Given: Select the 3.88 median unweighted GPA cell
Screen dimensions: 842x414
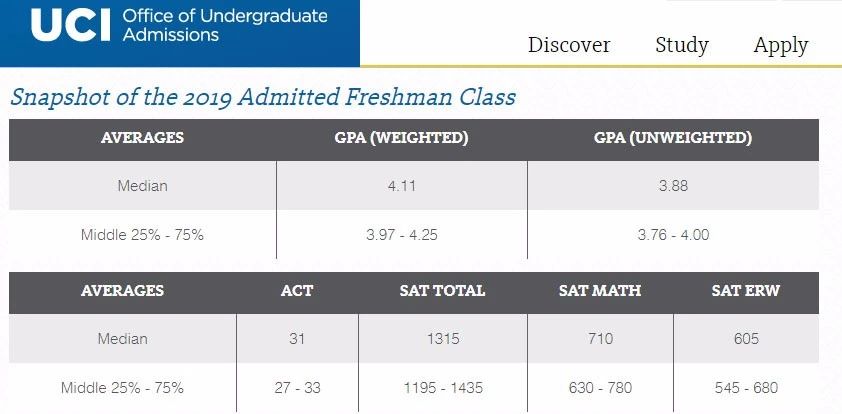Looking at the screenshot, I should (x=673, y=185).
